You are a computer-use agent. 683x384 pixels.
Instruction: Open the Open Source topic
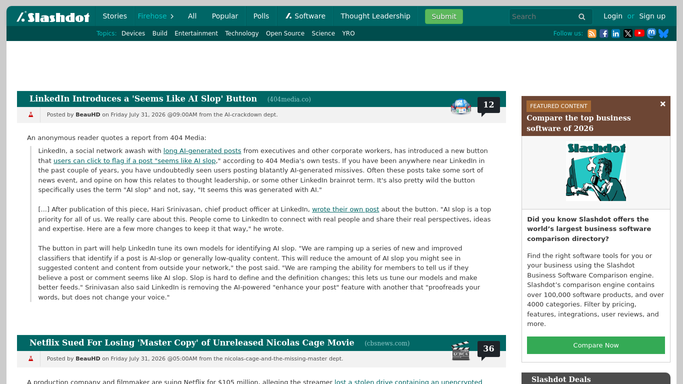(285, 34)
